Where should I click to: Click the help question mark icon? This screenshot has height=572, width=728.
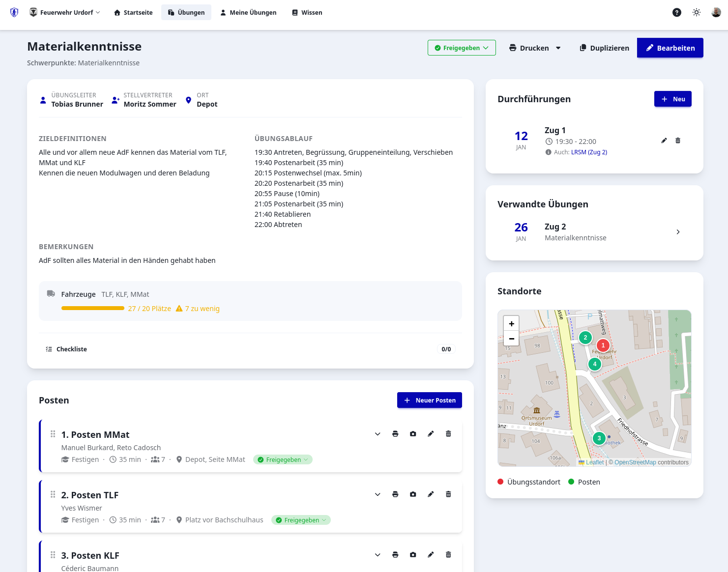tap(677, 13)
